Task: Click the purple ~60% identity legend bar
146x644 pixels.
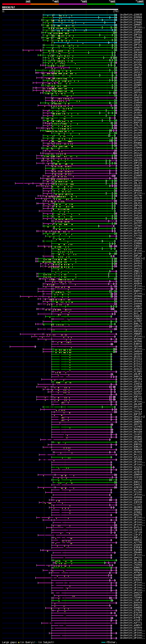Action: click(x=73, y=4)
